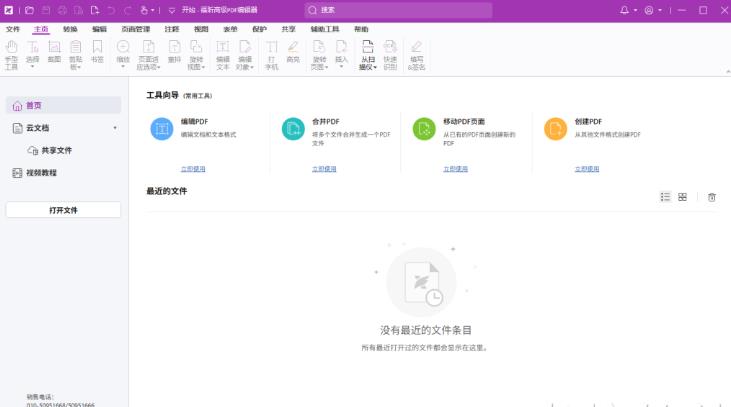Image resolution: width=731 pixels, height=407 pixels.
Task: Activate the Highlight (高亮) tool
Action: tap(293, 52)
